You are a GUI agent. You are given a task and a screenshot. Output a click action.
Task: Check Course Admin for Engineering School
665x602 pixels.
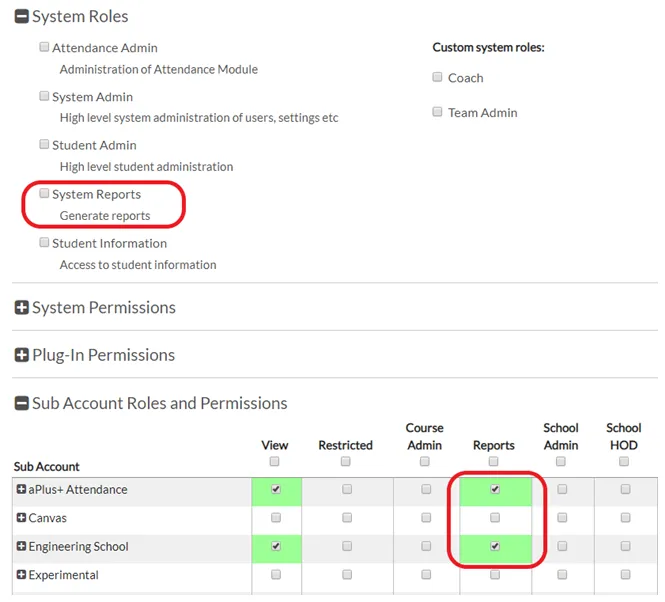(x=426, y=546)
